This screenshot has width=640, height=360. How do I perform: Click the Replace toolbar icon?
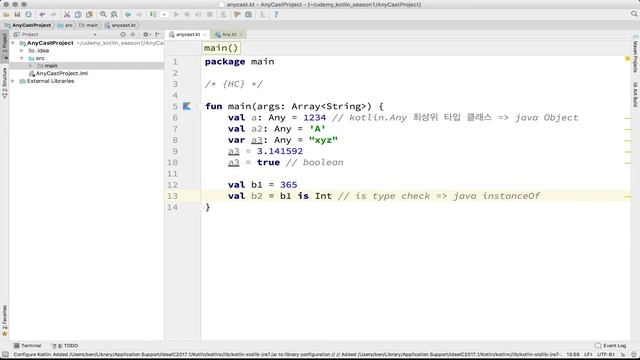(x=114, y=15)
